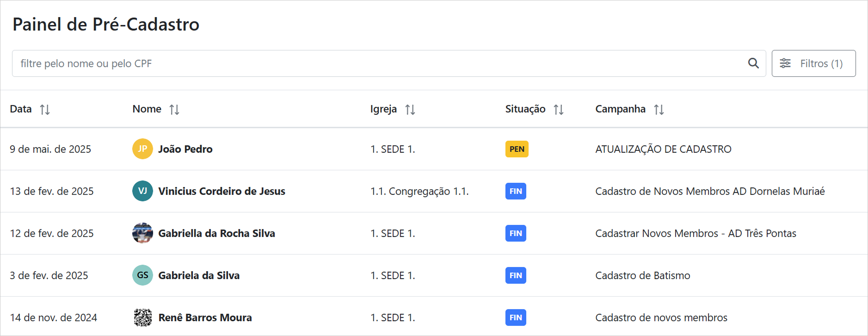Open the Filtros (1) panel

click(x=813, y=63)
